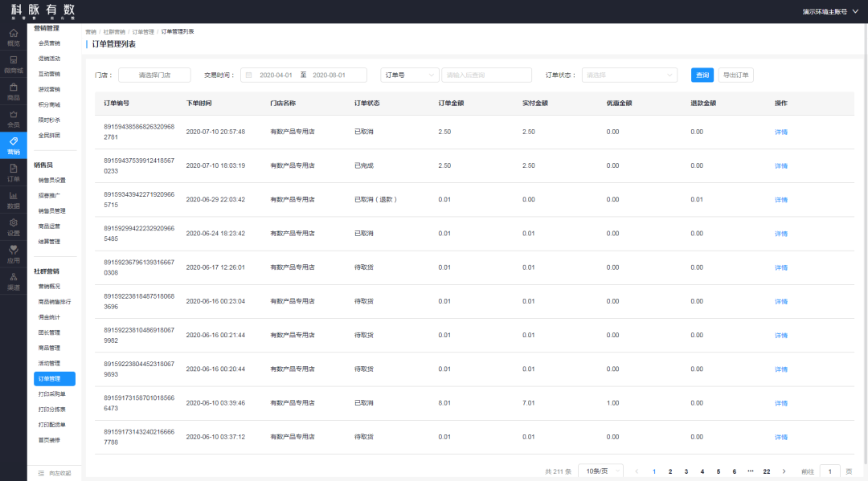The width and height of the screenshot is (868, 481).
Task: Click the collapse icon beside 向左收起
Action: point(41,473)
